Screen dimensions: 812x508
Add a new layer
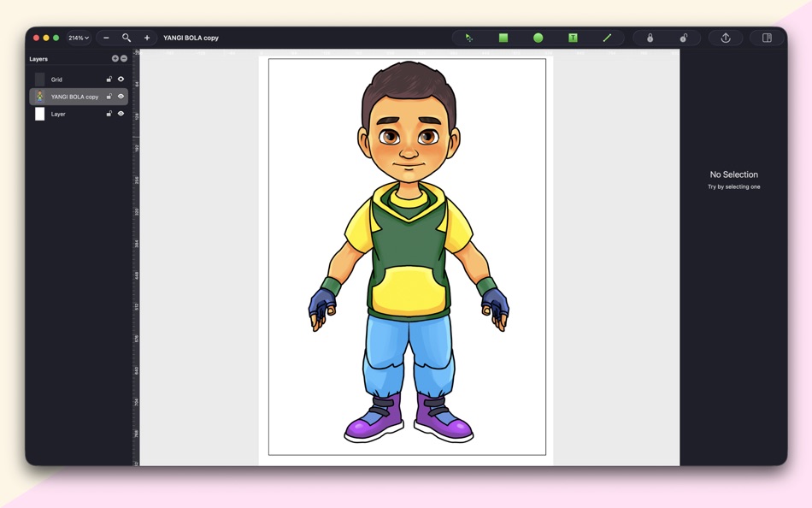(115, 58)
